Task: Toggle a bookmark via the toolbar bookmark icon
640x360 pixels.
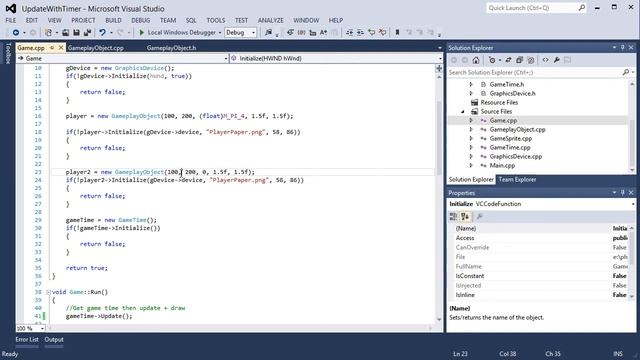Action: tap(397, 33)
